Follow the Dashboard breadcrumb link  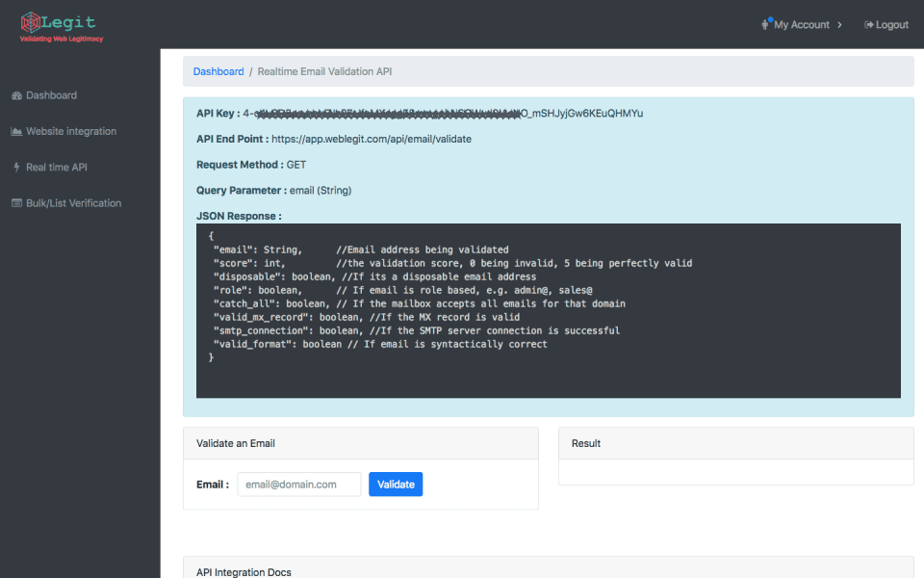(x=218, y=71)
